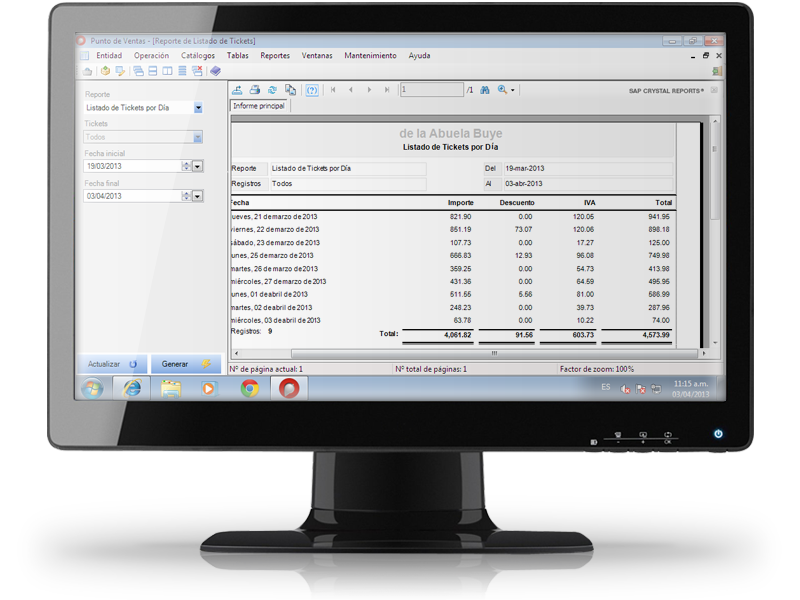Open the Reportes menu

(275, 56)
